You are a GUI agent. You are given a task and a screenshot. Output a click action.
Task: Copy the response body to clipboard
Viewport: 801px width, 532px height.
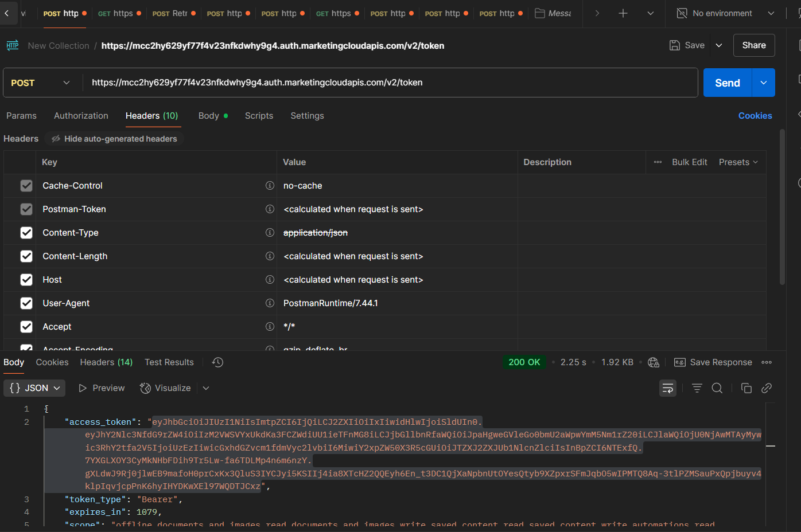tap(746, 388)
